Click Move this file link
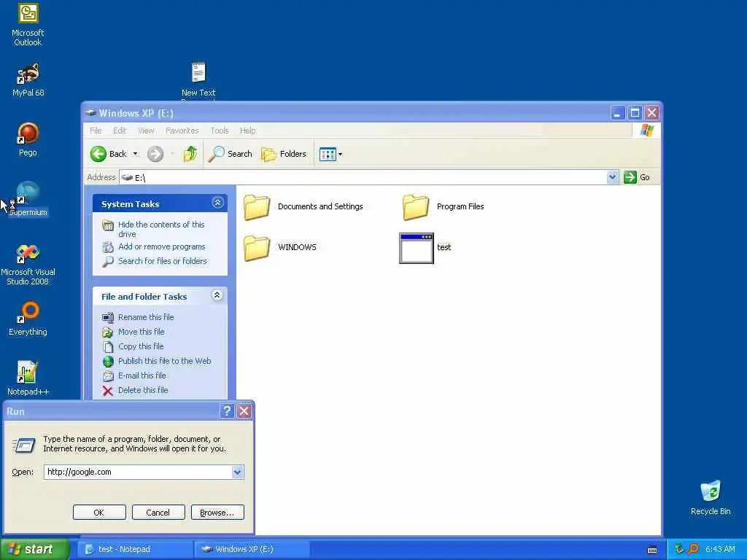Image resolution: width=747 pixels, height=560 pixels. click(141, 332)
